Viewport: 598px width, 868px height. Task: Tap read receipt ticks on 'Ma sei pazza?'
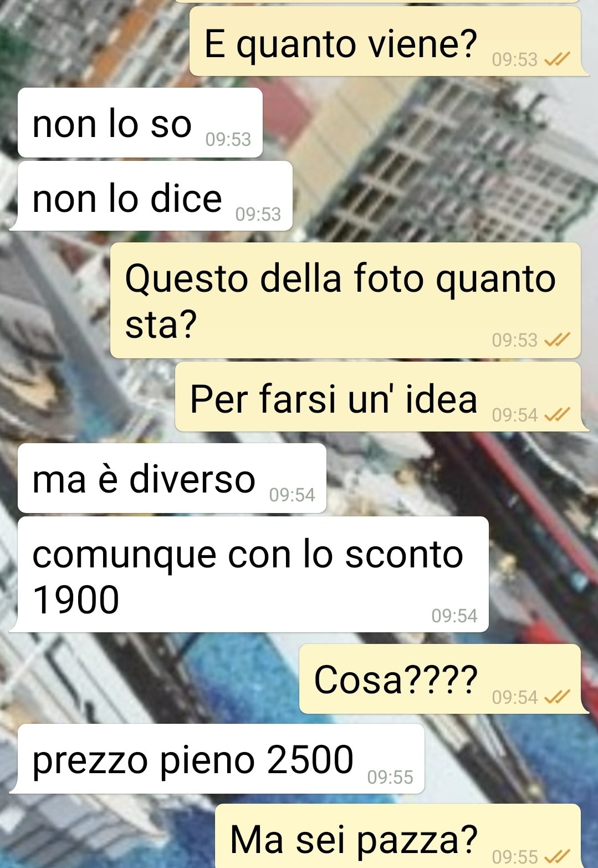click(556, 856)
